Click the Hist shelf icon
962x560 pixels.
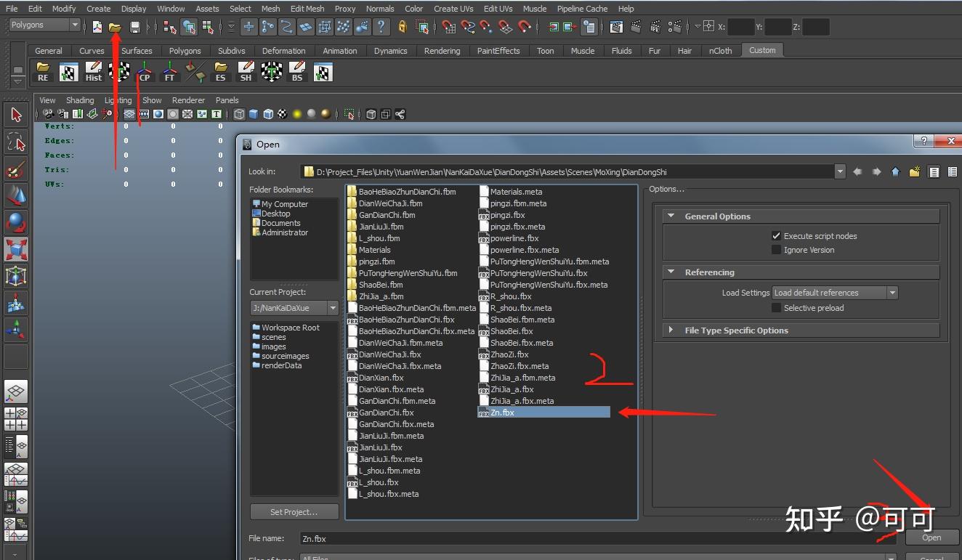(x=94, y=71)
